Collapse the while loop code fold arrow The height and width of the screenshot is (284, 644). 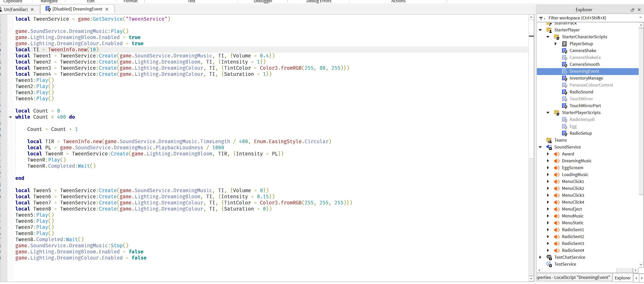pyautogui.click(x=10, y=117)
